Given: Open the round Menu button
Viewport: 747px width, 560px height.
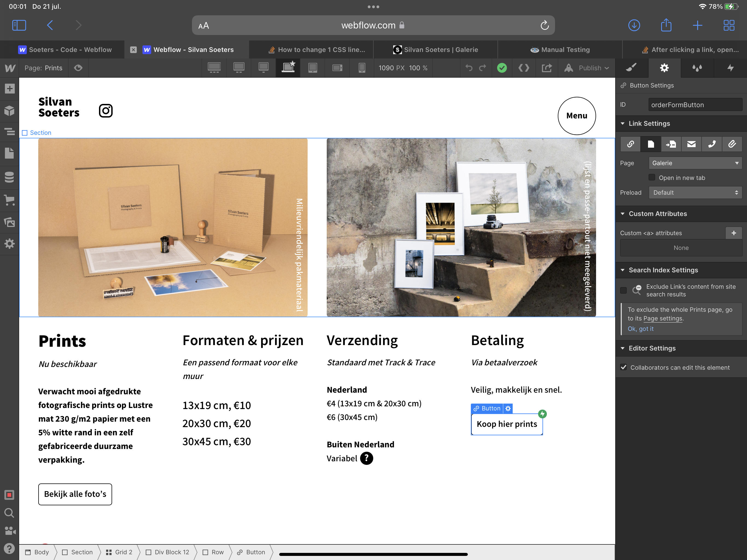Looking at the screenshot, I should click(576, 116).
